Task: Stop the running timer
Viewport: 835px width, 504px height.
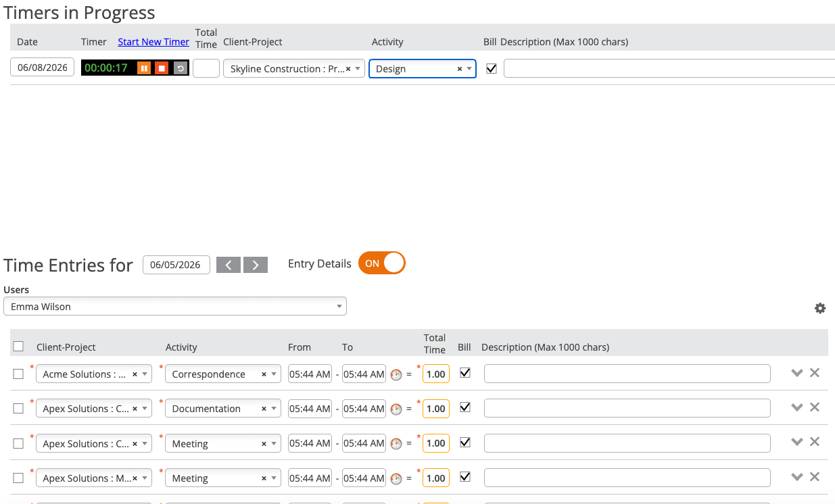Action: click(162, 68)
